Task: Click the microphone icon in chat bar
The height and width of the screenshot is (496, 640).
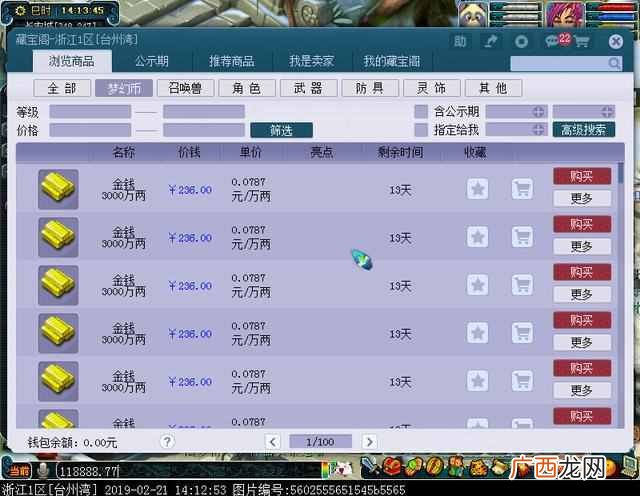Action: [42, 471]
